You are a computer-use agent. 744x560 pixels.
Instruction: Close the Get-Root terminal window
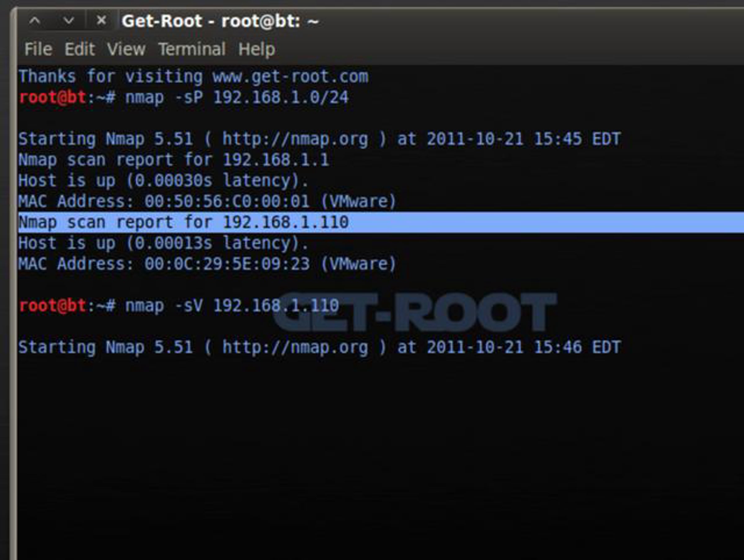[x=101, y=21]
